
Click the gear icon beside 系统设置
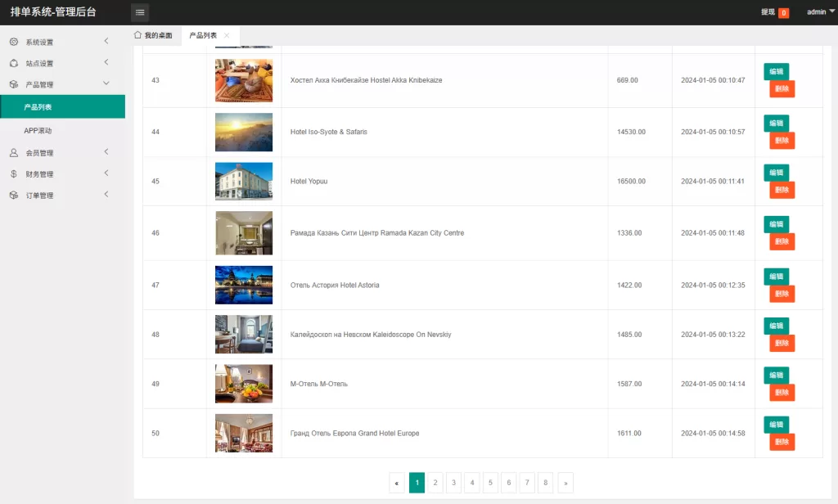14,42
